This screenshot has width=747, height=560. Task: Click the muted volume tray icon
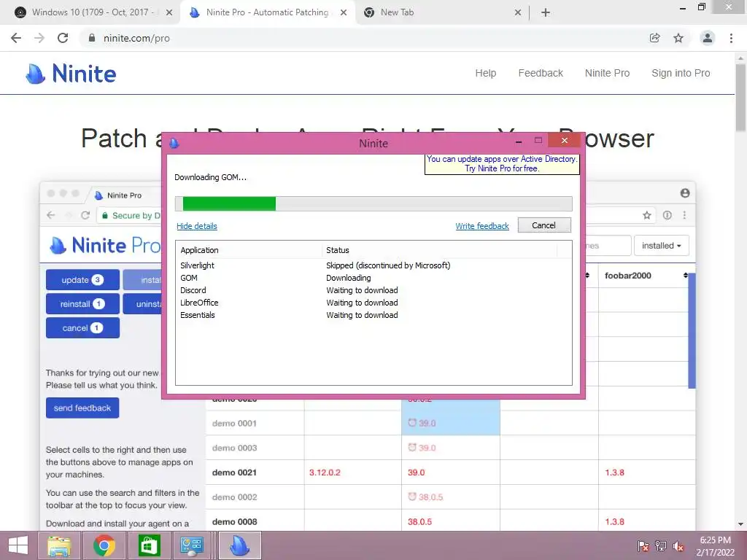click(678, 546)
